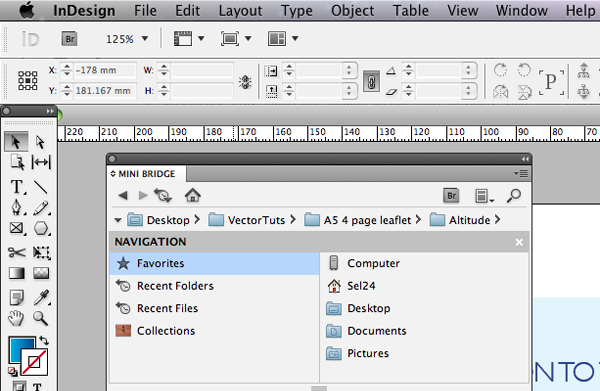Open Mini Bridge search

pos(514,196)
